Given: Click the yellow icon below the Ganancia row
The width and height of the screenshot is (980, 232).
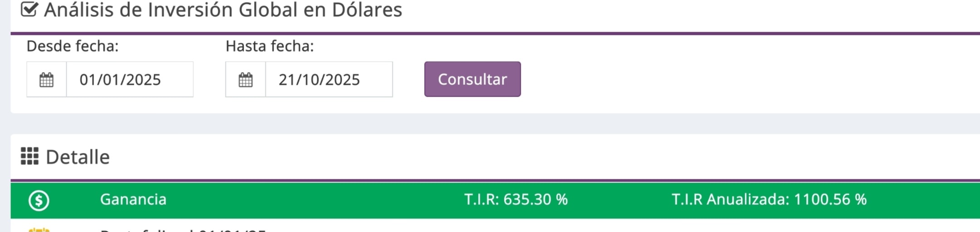Looking at the screenshot, I should point(39,230).
